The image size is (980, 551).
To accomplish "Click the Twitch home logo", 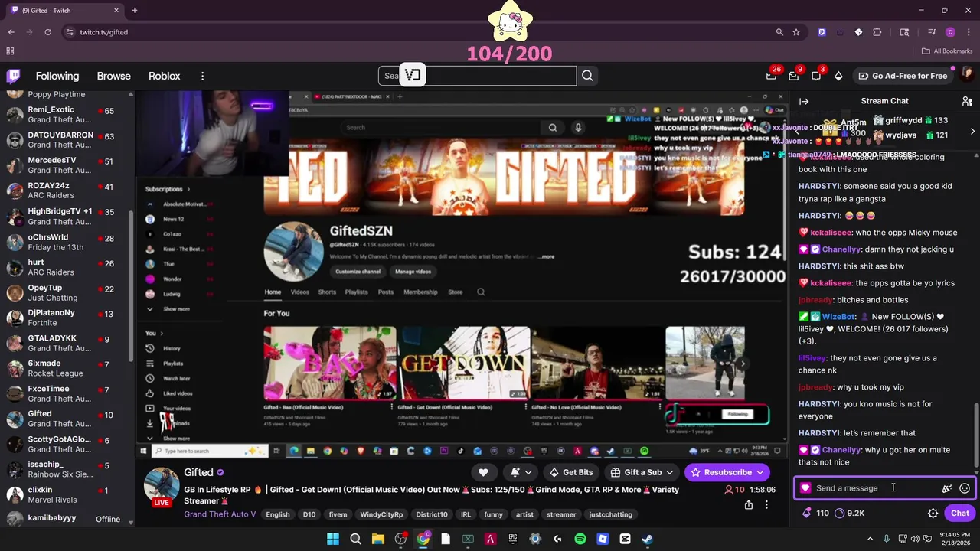I will (13, 76).
